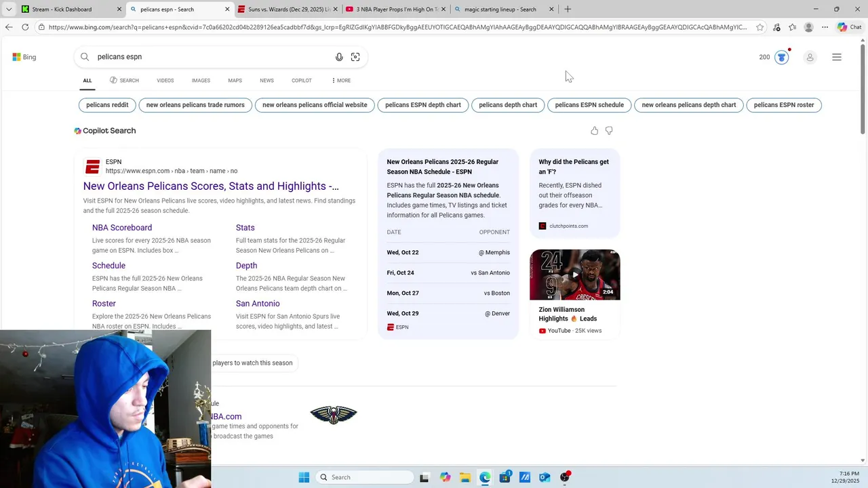
Task: Click pelicans reddit suggestion chip
Action: tap(107, 105)
